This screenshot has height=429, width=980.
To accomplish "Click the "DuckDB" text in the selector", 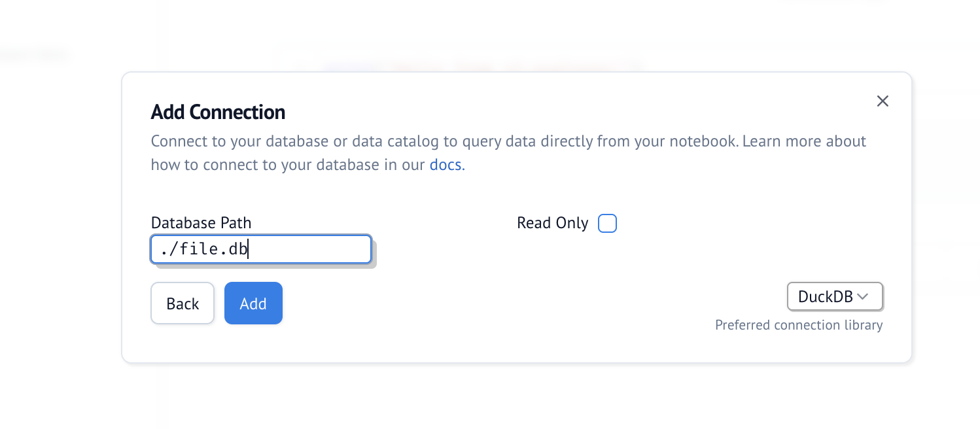I will [x=825, y=297].
